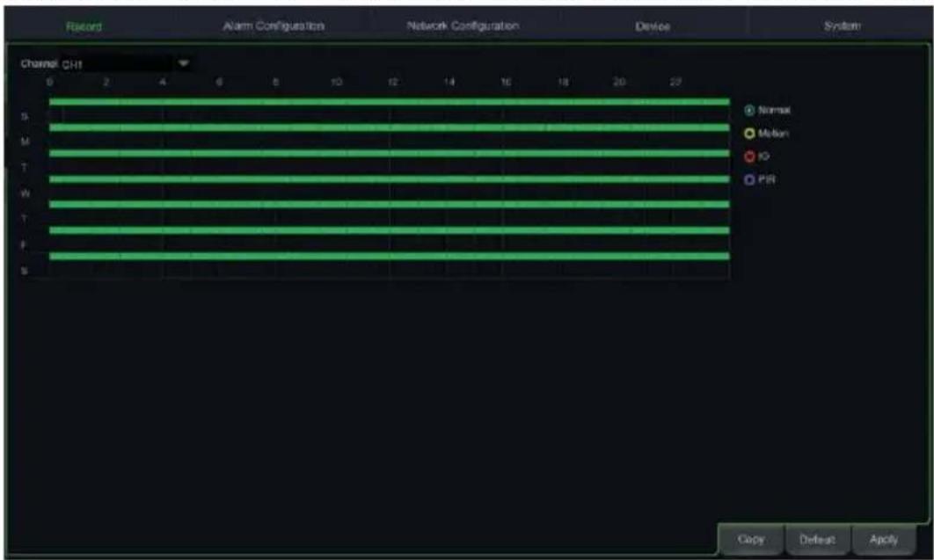The height and width of the screenshot is (560, 934).
Task: Click the Saturday row in the schedule grid
Action: pyautogui.click(x=387, y=255)
